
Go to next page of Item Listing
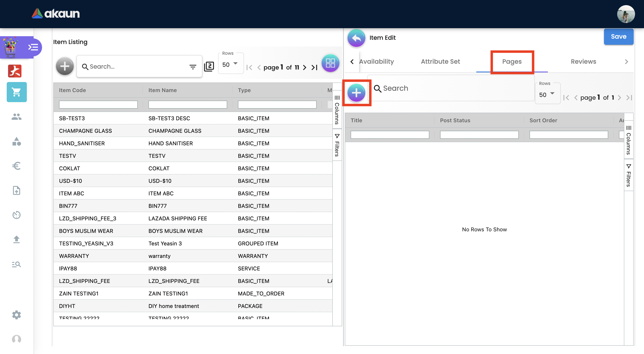coord(305,67)
